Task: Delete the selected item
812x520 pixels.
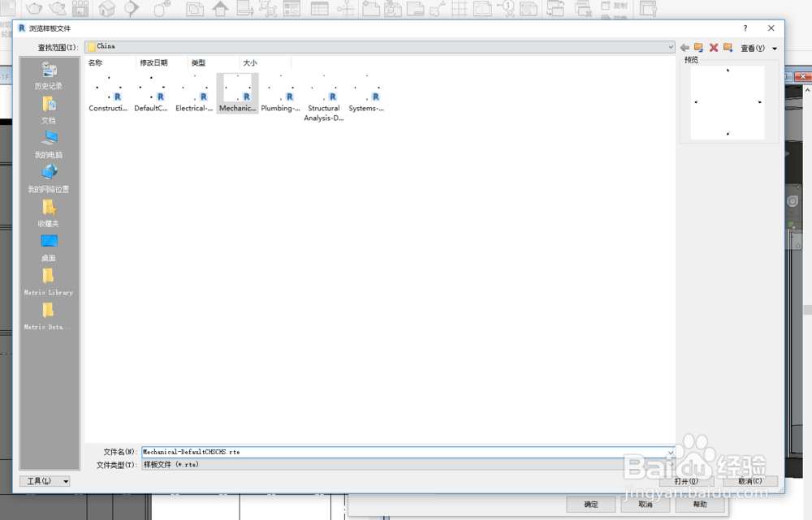Action: (x=714, y=47)
